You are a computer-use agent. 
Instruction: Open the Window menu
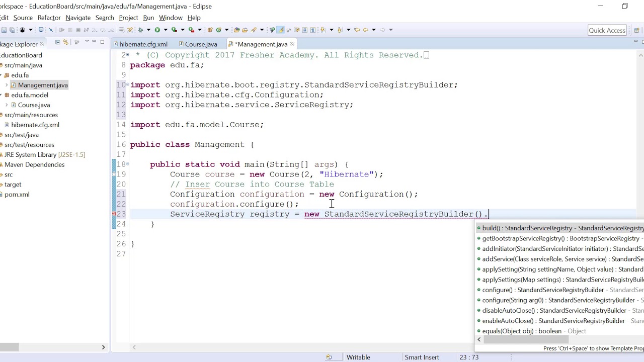coord(171,18)
